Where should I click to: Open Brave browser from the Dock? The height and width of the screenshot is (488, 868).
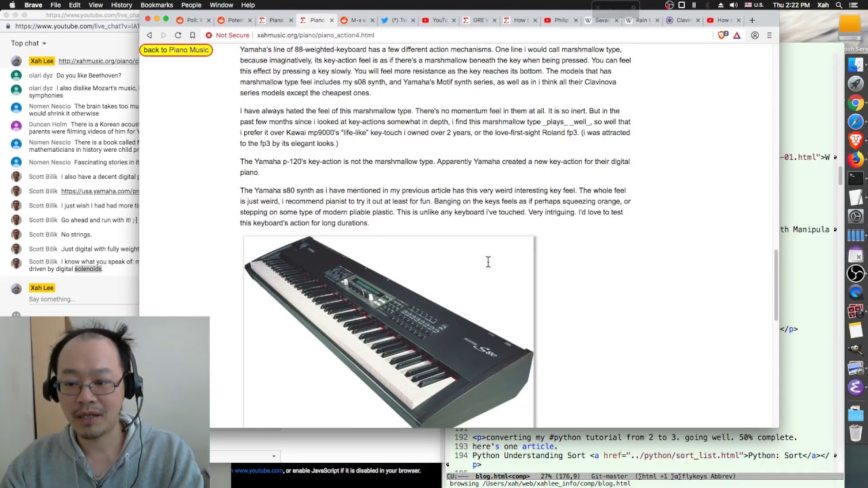click(x=856, y=141)
